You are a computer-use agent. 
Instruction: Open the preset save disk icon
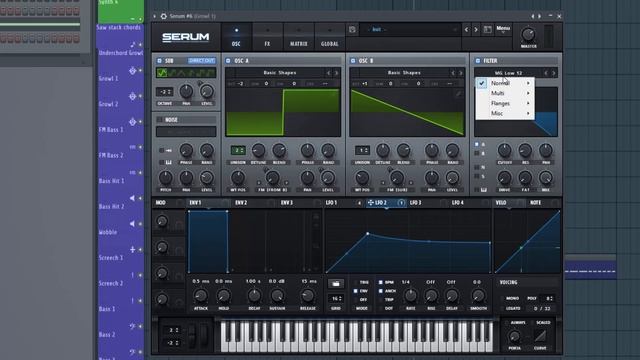[352, 29]
